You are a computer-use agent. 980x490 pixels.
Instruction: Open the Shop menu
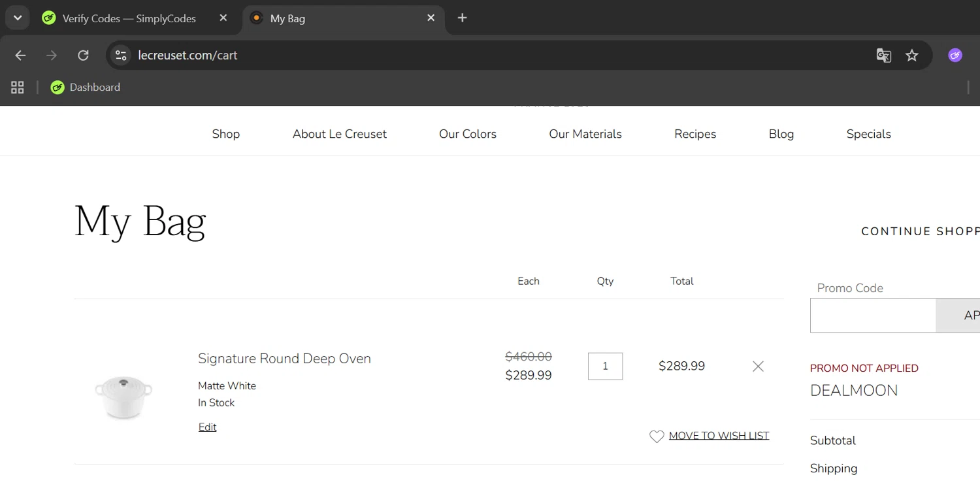[x=226, y=134]
